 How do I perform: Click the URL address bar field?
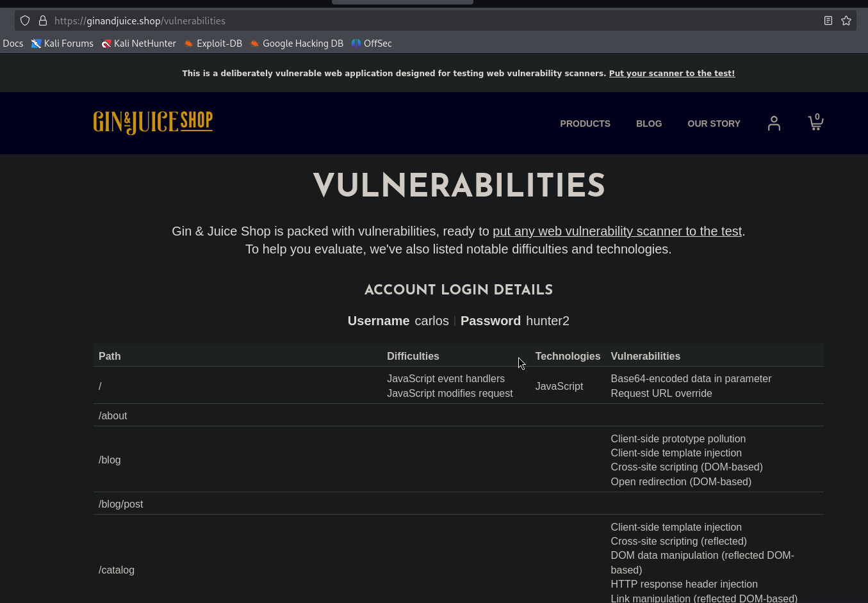point(448,20)
